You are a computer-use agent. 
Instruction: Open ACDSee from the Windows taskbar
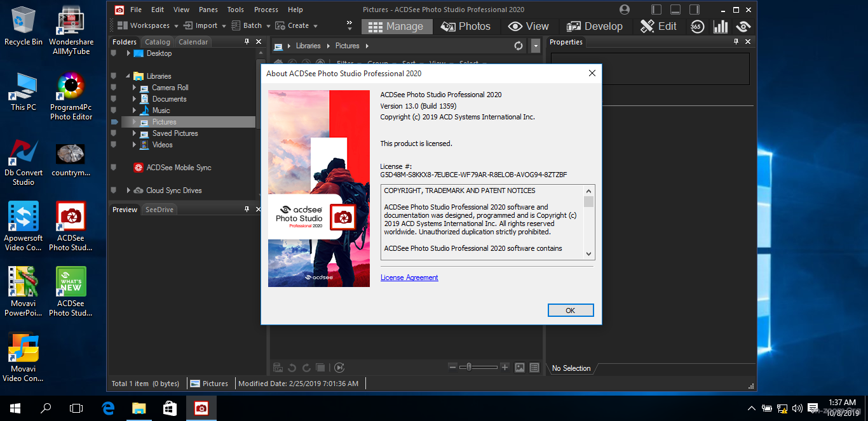point(201,408)
